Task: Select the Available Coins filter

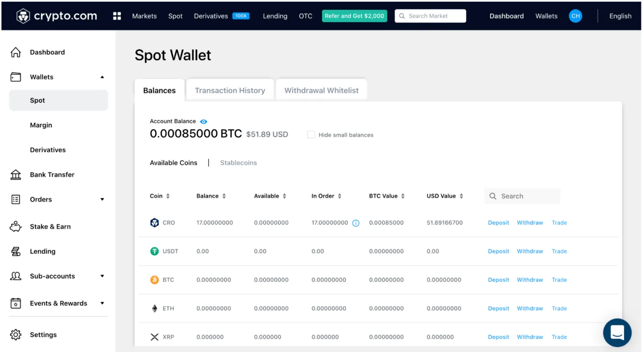Action: pyautogui.click(x=173, y=162)
